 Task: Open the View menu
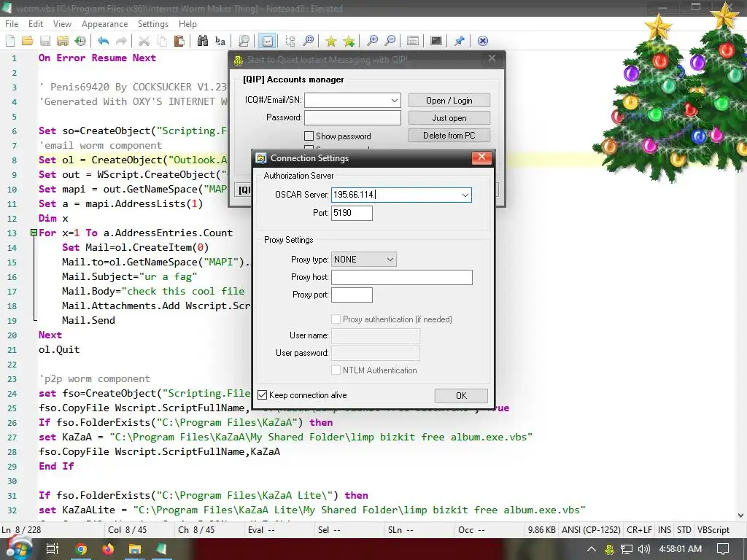click(x=62, y=24)
